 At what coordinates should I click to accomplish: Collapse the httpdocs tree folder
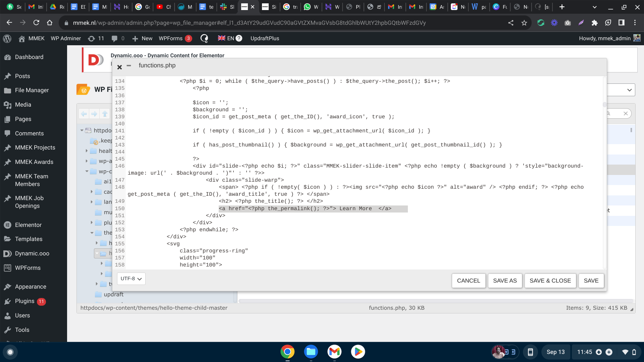coord(82,130)
